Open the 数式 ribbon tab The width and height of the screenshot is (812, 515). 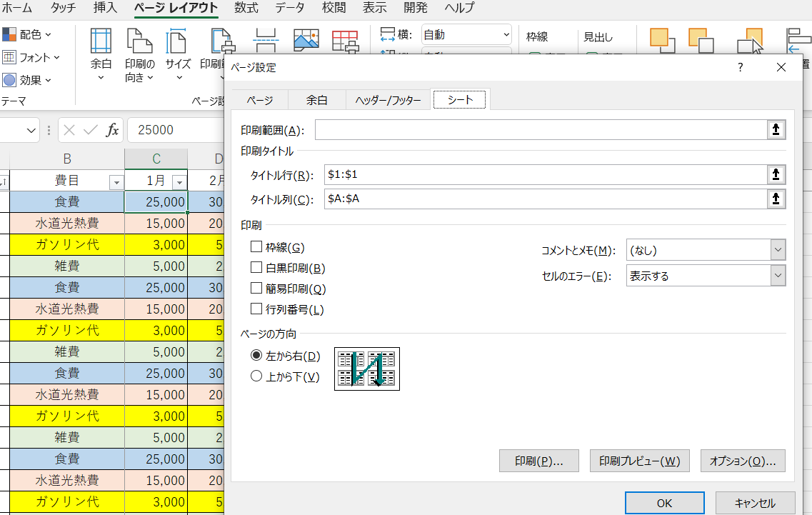(x=246, y=8)
